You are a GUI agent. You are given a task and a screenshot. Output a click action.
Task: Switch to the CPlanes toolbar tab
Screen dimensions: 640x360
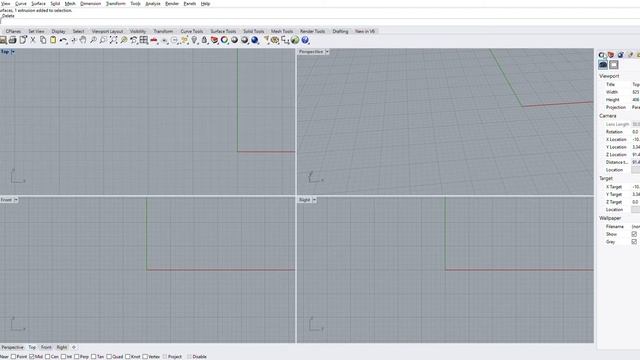point(13,31)
